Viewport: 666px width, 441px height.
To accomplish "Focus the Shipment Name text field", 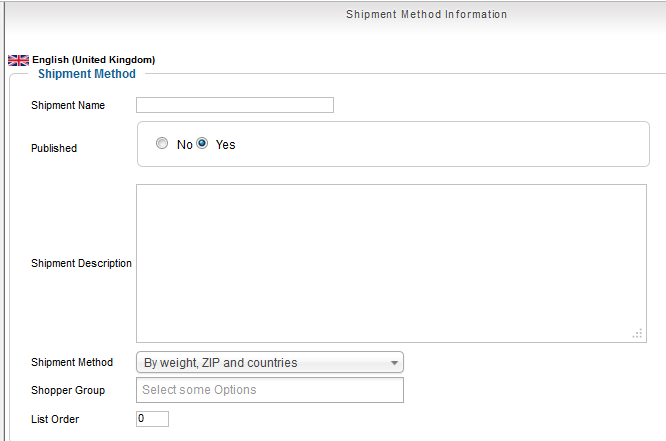I will coord(235,105).
